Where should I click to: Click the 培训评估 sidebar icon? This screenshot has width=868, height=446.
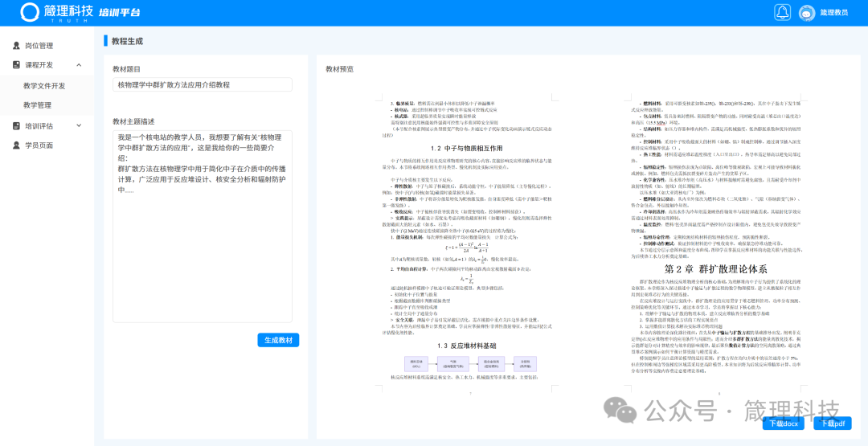click(17, 126)
